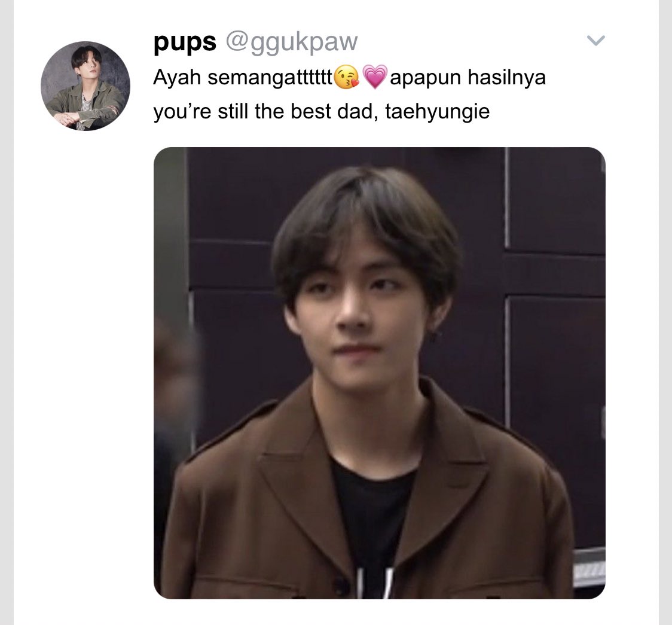
Task: Click the word semangattttttt in the tweet
Action: coord(270,78)
